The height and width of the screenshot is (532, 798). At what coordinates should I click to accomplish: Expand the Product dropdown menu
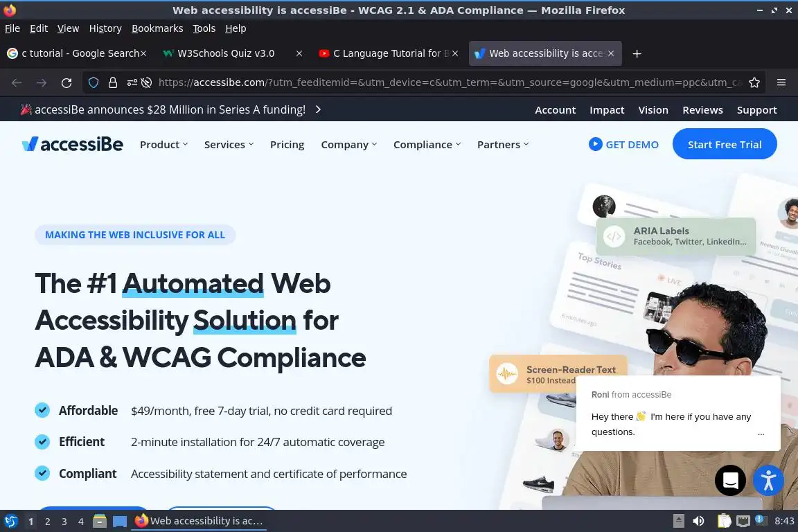coord(164,145)
